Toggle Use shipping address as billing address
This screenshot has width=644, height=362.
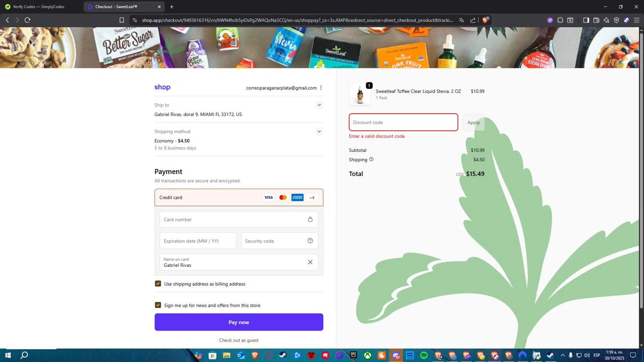pos(158,284)
